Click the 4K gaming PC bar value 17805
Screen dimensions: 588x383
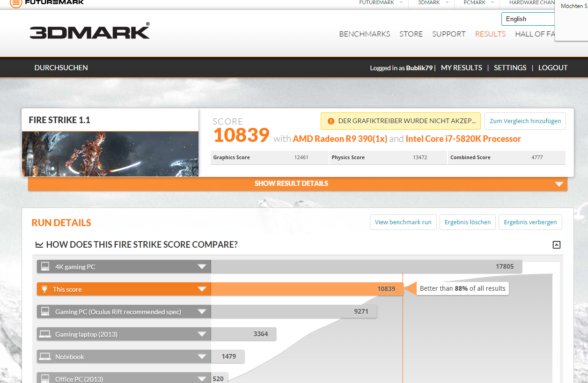pos(505,266)
